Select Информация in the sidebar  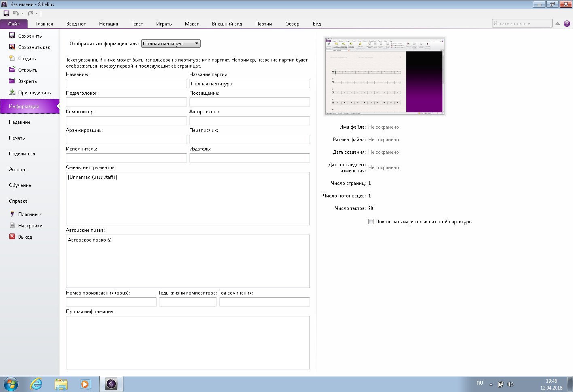click(30, 106)
